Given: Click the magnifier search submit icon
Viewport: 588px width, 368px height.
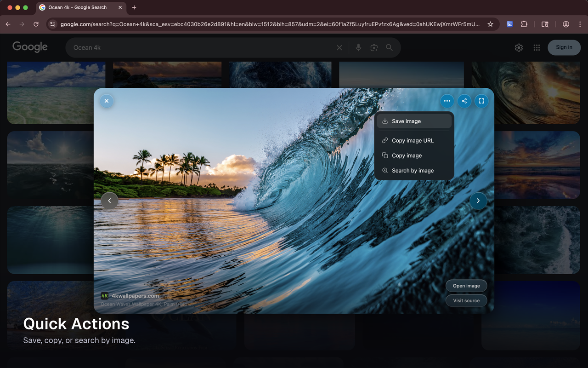Looking at the screenshot, I should pos(389,47).
